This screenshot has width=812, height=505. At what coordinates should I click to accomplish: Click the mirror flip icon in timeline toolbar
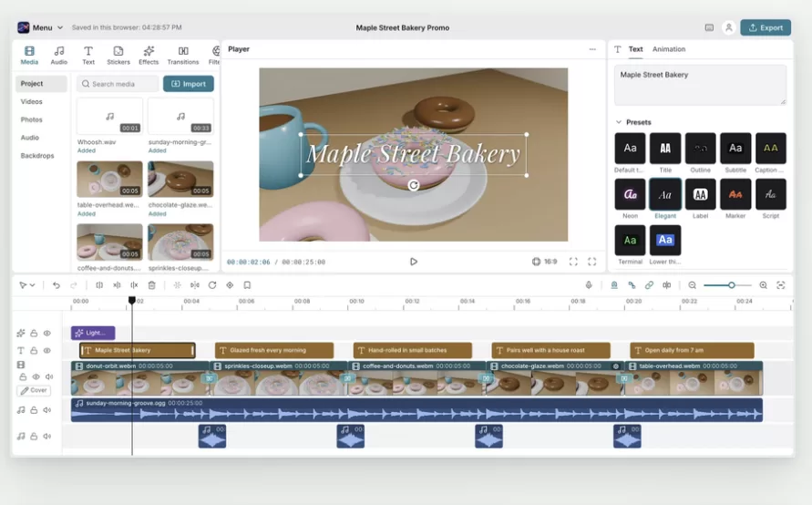click(195, 285)
